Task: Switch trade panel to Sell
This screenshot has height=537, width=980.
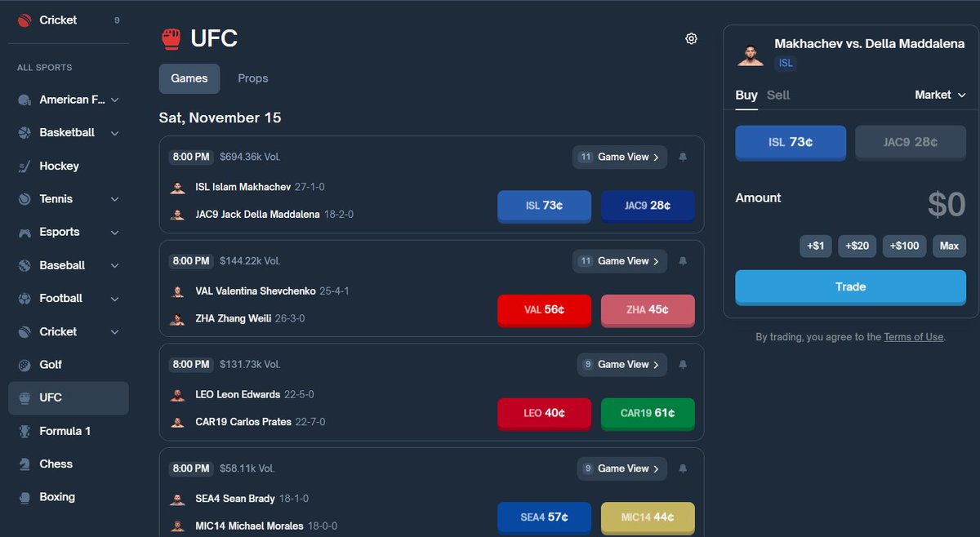Action: pyautogui.click(x=778, y=95)
